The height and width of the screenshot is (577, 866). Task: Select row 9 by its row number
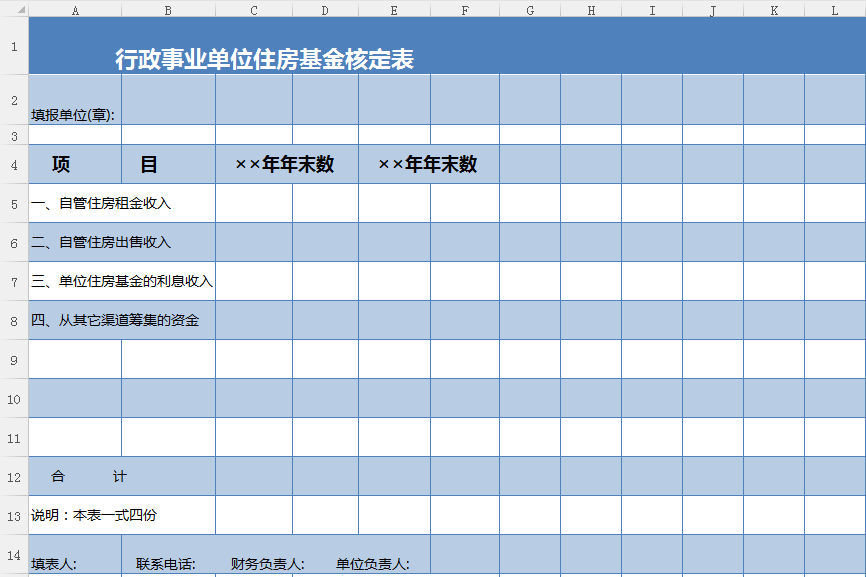[x=14, y=359]
